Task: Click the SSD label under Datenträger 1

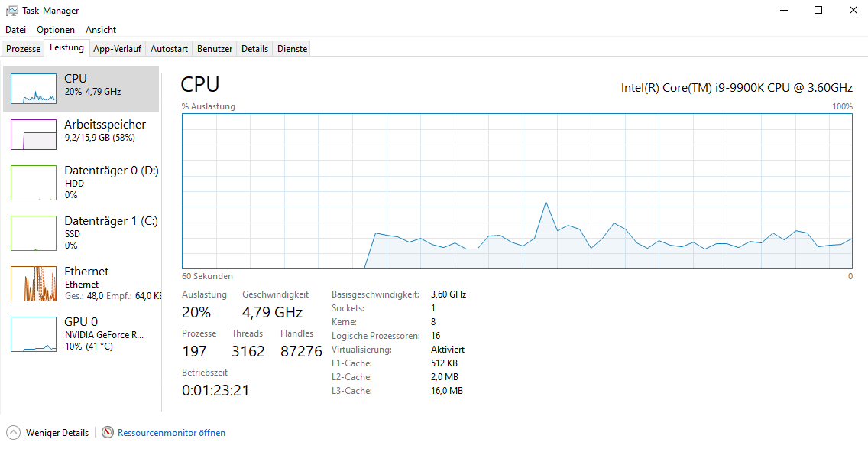Action: pos(73,234)
